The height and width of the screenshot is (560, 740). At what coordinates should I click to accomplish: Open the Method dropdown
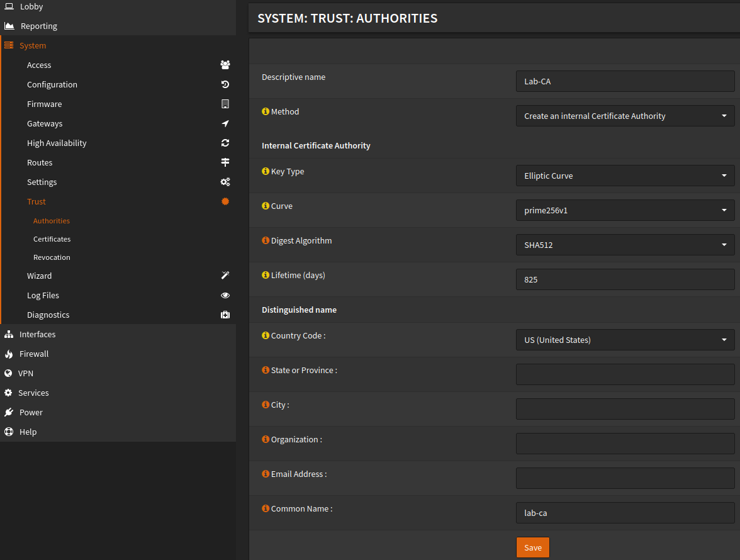625,116
